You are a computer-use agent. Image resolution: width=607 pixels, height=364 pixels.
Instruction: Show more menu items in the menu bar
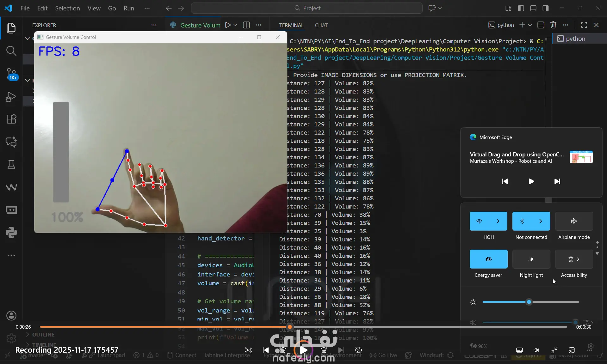(147, 8)
